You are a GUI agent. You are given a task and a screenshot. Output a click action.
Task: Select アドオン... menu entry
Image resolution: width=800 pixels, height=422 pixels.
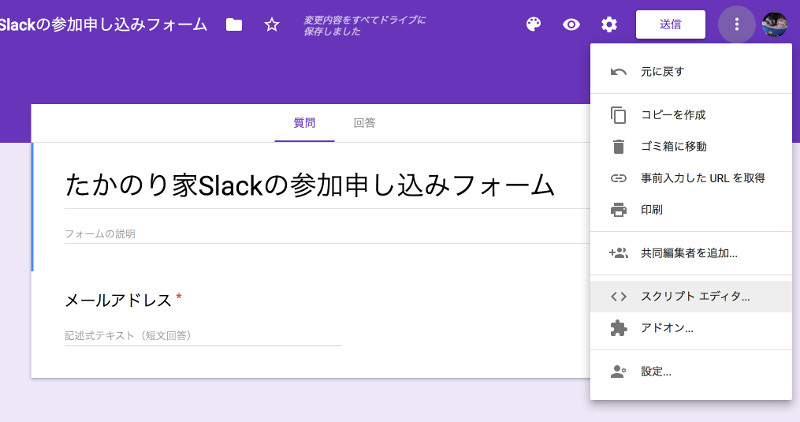pyautogui.click(x=691, y=328)
